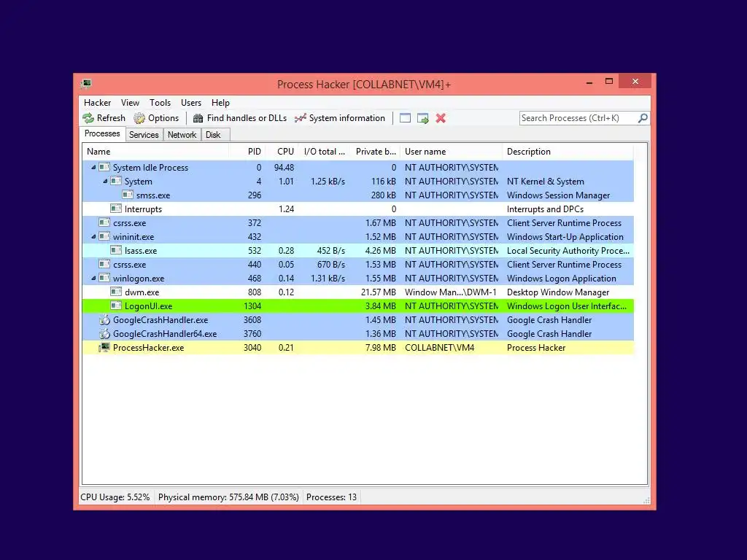Open Options from the toolbar
The height and width of the screenshot is (560, 747).
coord(156,118)
